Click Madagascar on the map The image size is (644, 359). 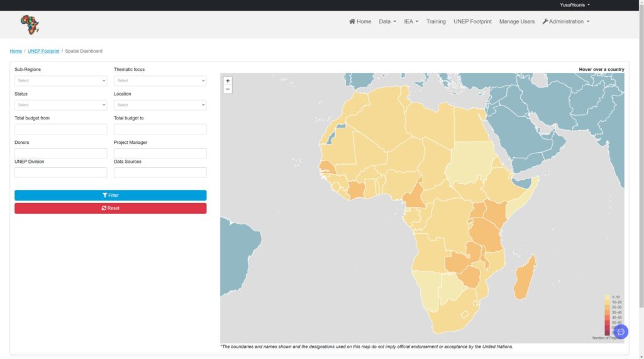pos(525,278)
